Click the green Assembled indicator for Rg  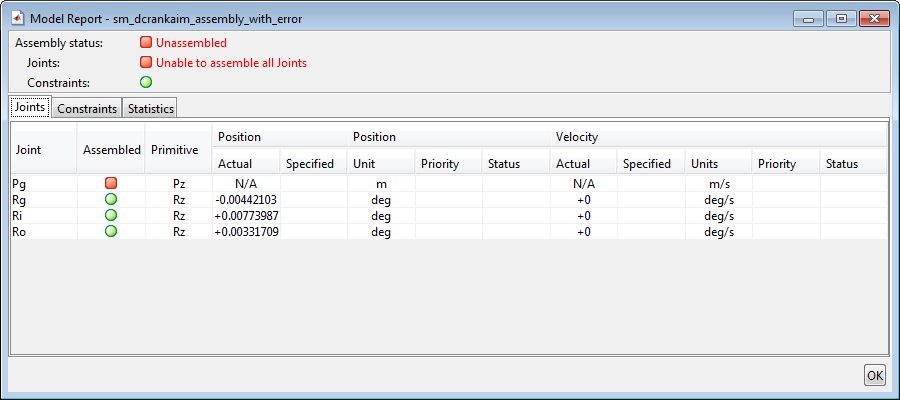[x=111, y=199]
